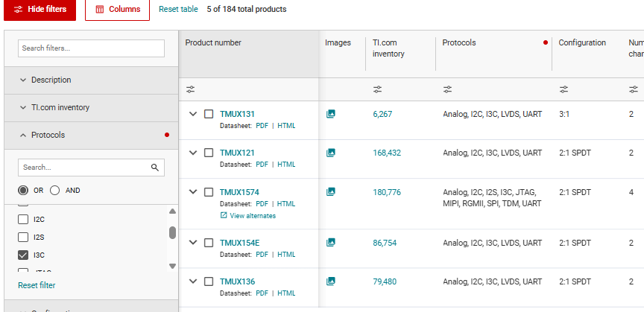Sort by Product number column header
The height and width of the screenshot is (312, 644).
tap(213, 42)
